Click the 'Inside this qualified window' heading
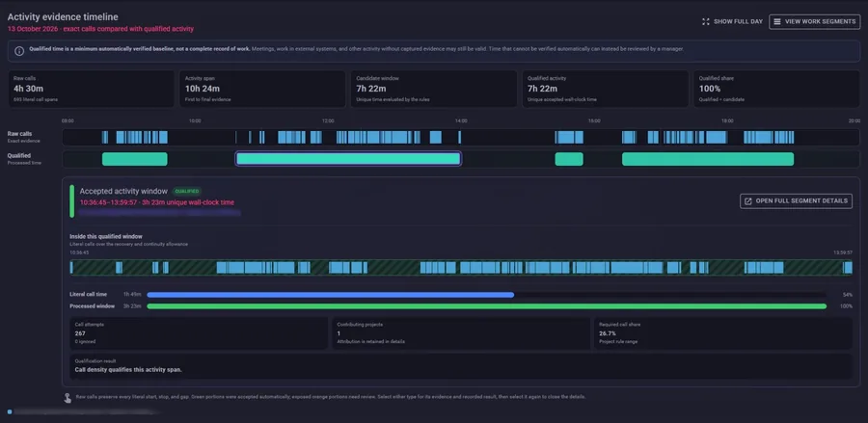Viewport: 868px width, 423px height. click(106, 237)
